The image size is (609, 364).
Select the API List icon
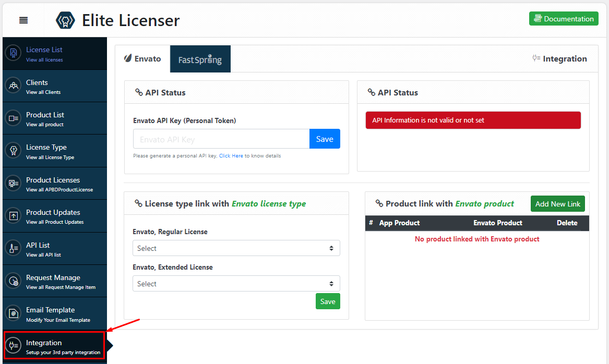[x=13, y=248]
